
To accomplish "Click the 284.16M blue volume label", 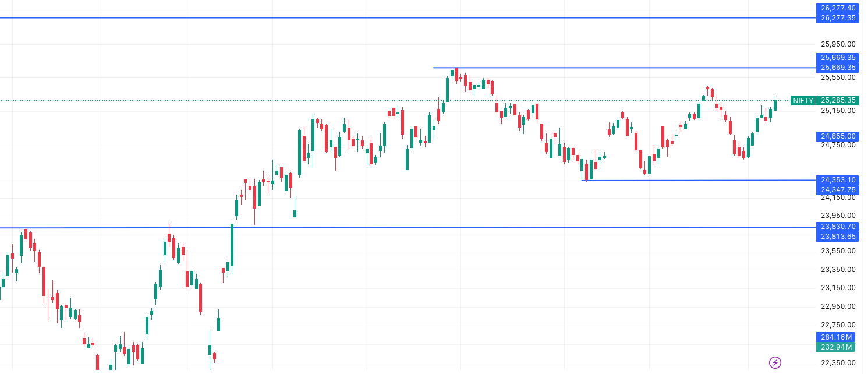I will click(x=838, y=337).
